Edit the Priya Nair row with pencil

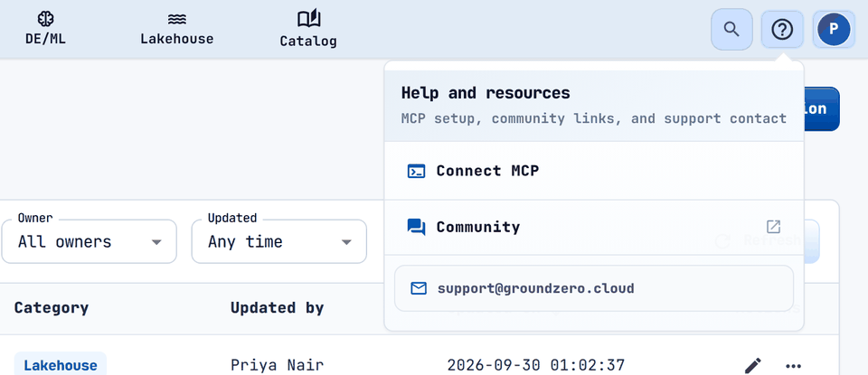tap(753, 365)
